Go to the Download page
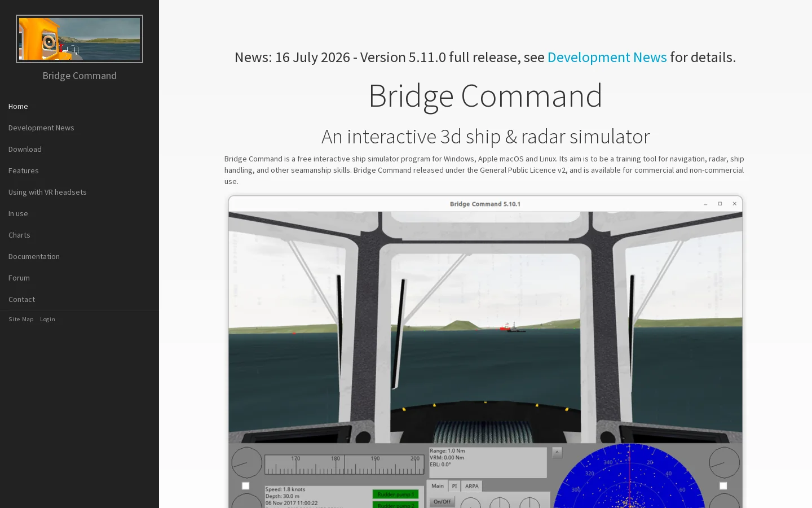Image resolution: width=812 pixels, height=508 pixels. point(25,149)
